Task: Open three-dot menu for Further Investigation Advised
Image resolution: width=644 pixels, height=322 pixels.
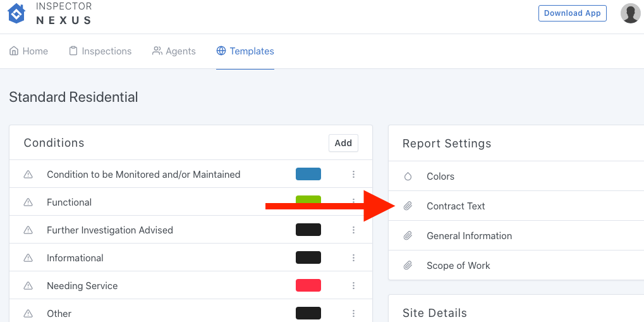Action: click(353, 230)
